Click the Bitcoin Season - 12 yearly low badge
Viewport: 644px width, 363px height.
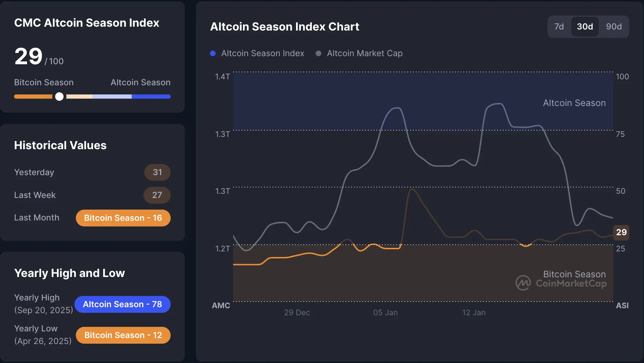tap(123, 335)
